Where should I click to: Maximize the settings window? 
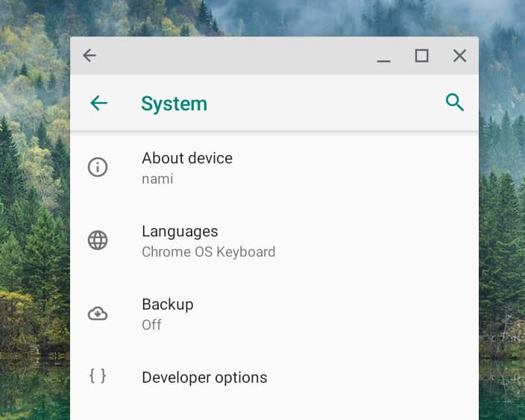pos(421,56)
